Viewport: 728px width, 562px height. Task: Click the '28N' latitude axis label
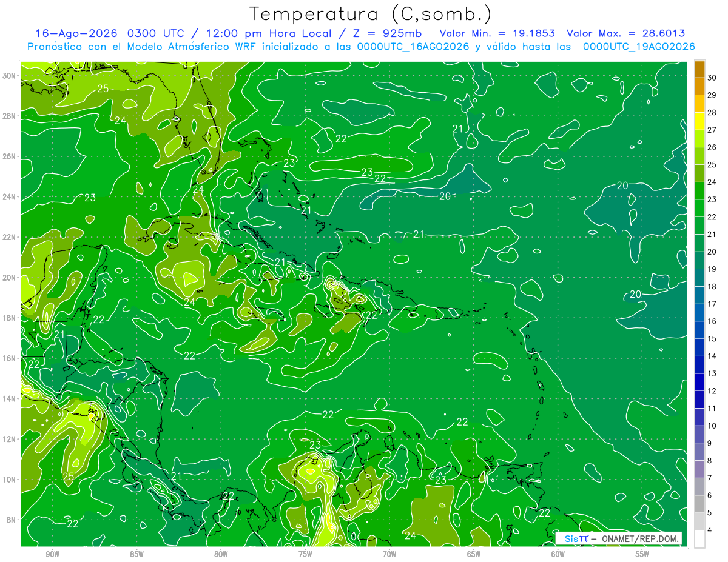pyautogui.click(x=8, y=116)
